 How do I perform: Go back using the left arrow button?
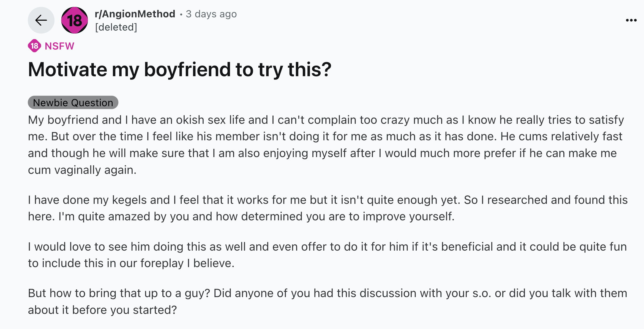(x=41, y=20)
